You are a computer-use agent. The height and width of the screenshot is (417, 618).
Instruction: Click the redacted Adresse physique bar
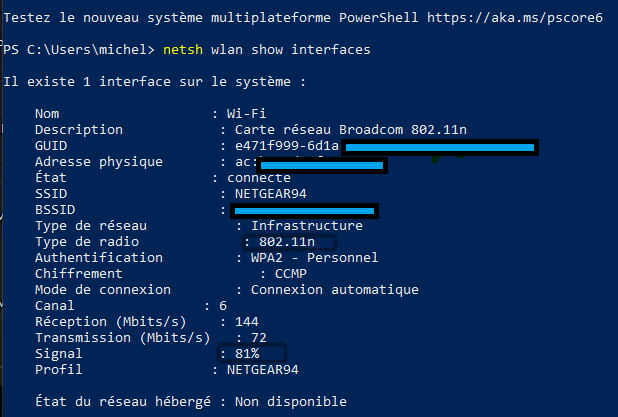[x=322, y=165]
